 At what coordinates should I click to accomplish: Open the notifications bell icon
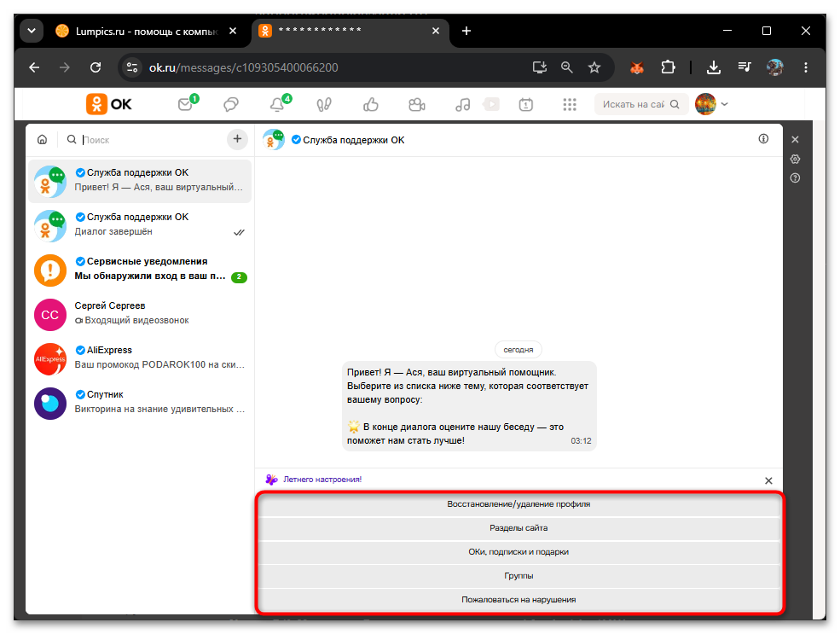pos(277,104)
